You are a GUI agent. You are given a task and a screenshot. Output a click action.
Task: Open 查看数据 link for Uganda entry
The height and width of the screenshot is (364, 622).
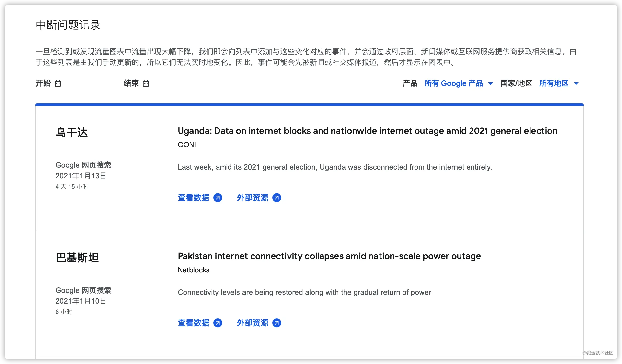[x=194, y=198]
